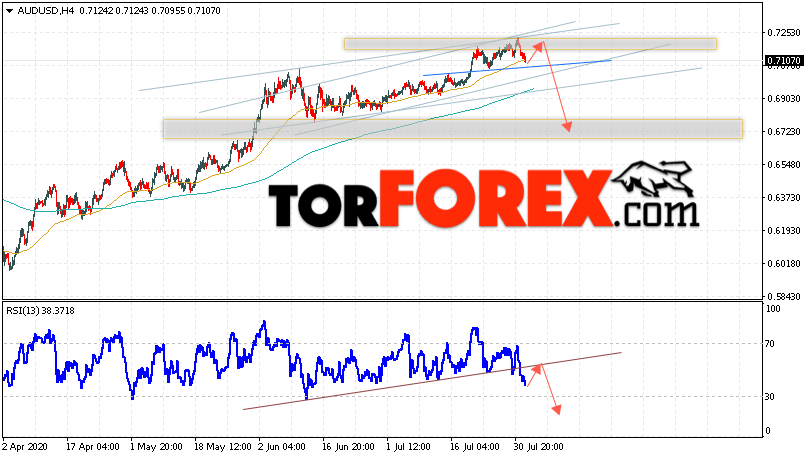Select the 17 Apr 04:00 time label
Image resolution: width=808 pixels, height=458 pixels.
point(93,447)
